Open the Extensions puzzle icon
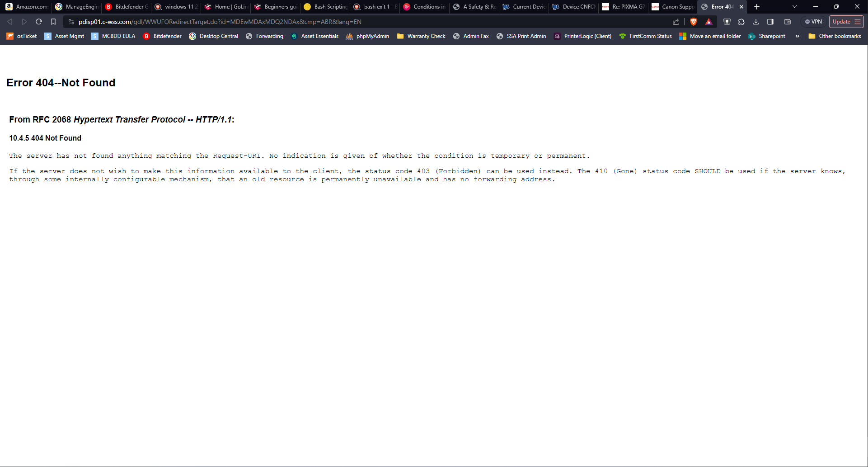This screenshot has height=467, width=868. coord(741,22)
